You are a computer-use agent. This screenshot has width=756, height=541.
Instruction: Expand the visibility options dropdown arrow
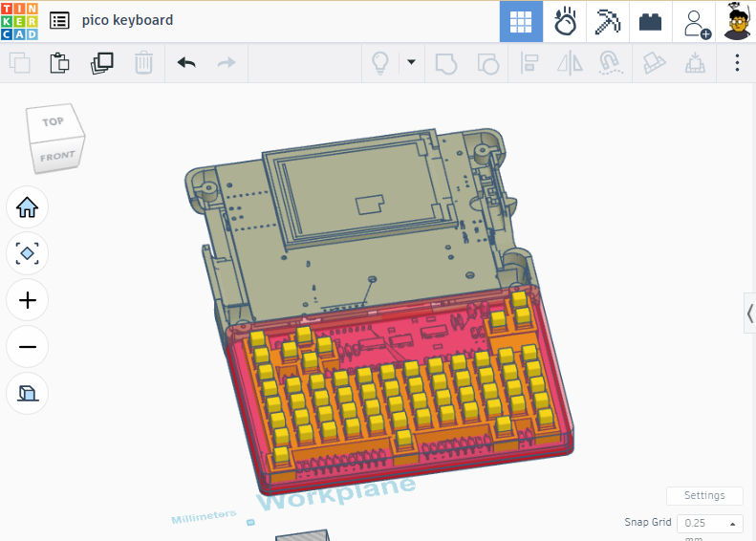pyautogui.click(x=411, y=62)
